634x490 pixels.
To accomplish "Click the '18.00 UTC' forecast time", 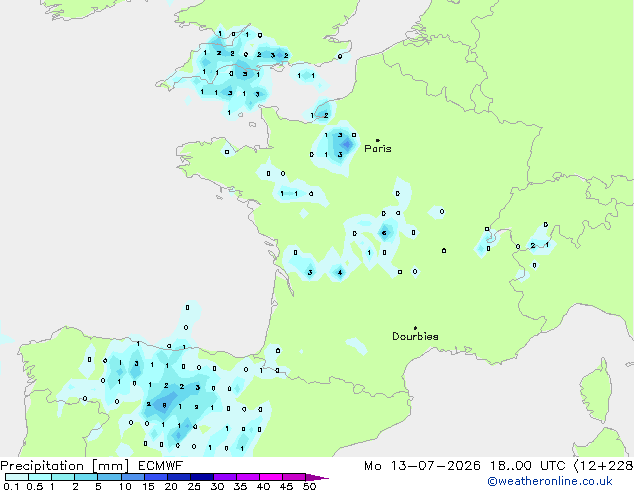I will (x=528, y=466).
